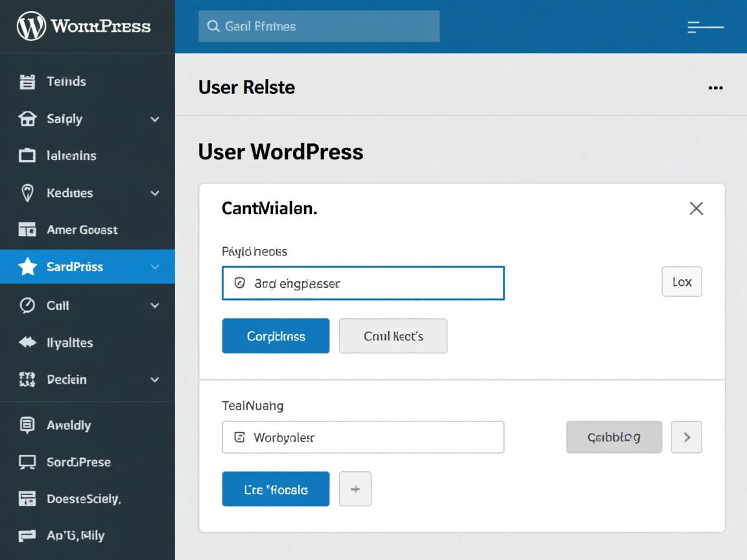Focus the search field in header
747x560 pixels.
(319, 27)
